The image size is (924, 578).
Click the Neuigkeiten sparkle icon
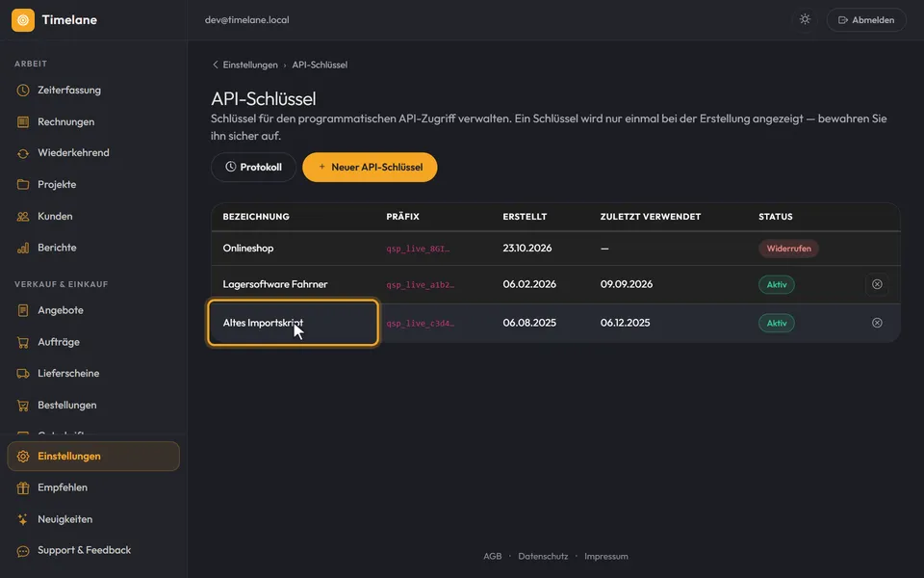tap(23, 519)
